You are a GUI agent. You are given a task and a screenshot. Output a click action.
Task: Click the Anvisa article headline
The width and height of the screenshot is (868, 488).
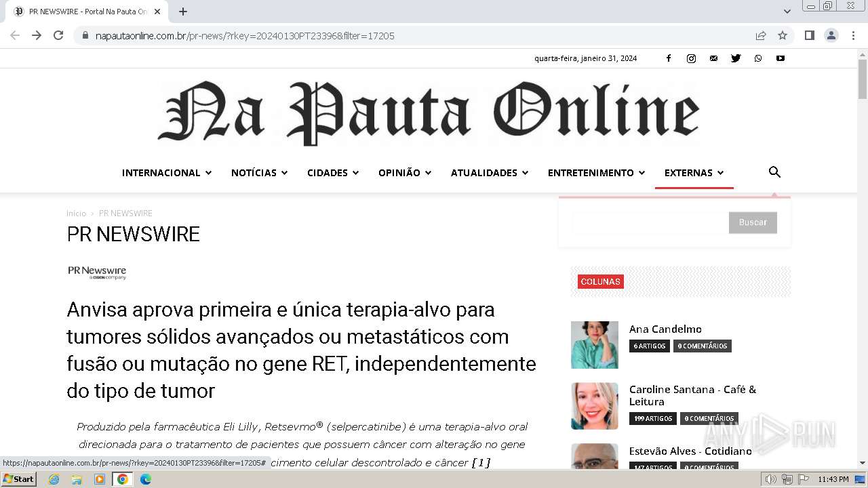coord(301,350)
